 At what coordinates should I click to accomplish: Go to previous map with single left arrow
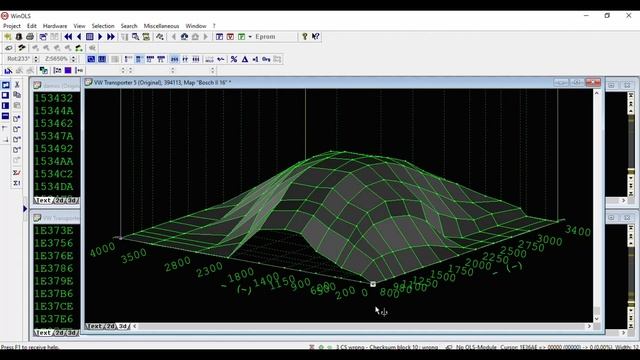pyautogui.click(x=79, y=37)
